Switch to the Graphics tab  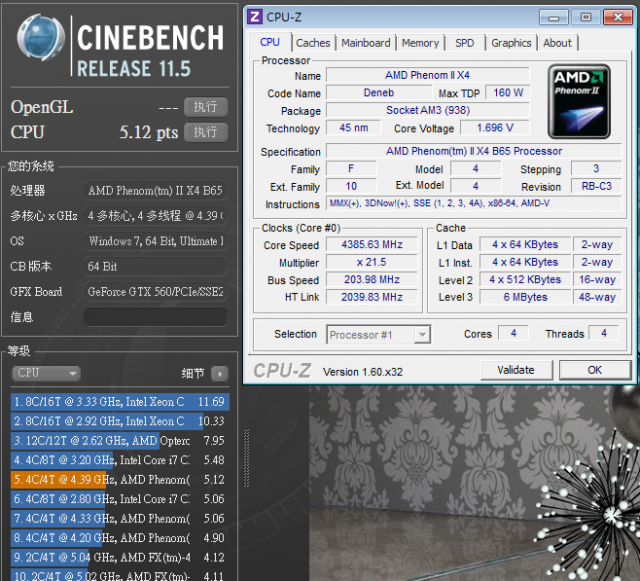pyautogui.click(x=511, y=43)
